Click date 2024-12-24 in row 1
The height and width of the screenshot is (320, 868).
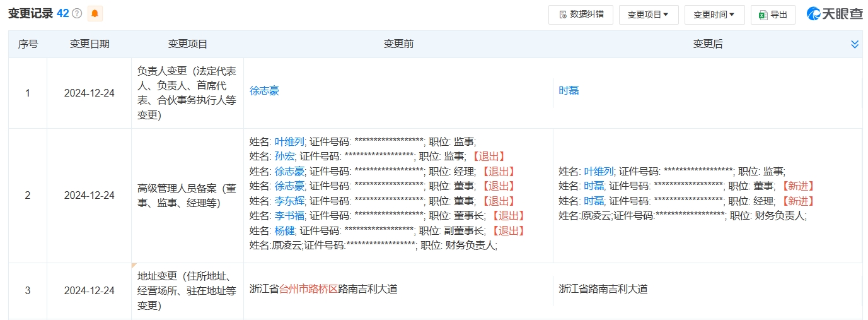[89, 93]
